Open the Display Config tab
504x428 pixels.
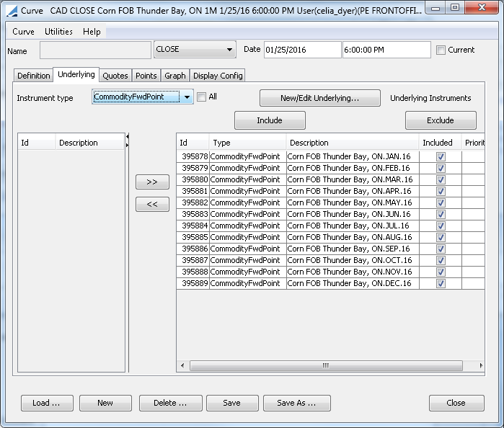[x=218, y=76]
